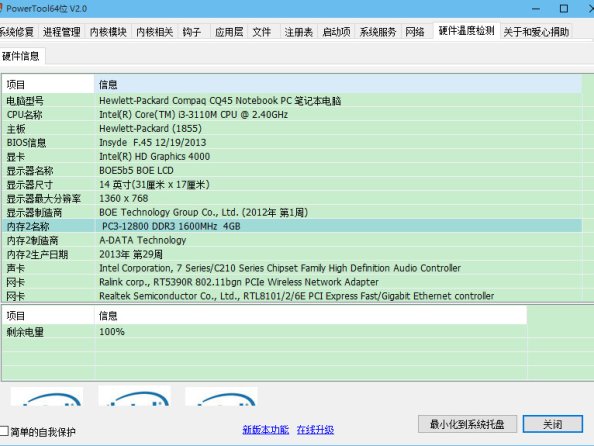Select the 启动项 tab
Viewport: 594px width, 446px height.
click(x=336, y=32)
